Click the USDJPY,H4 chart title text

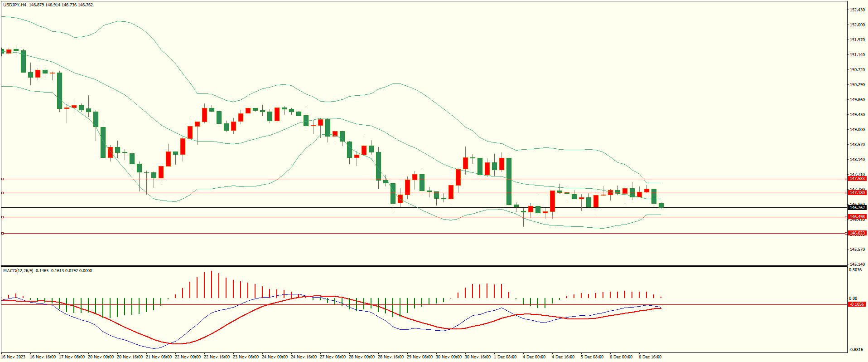pos(14,5)
